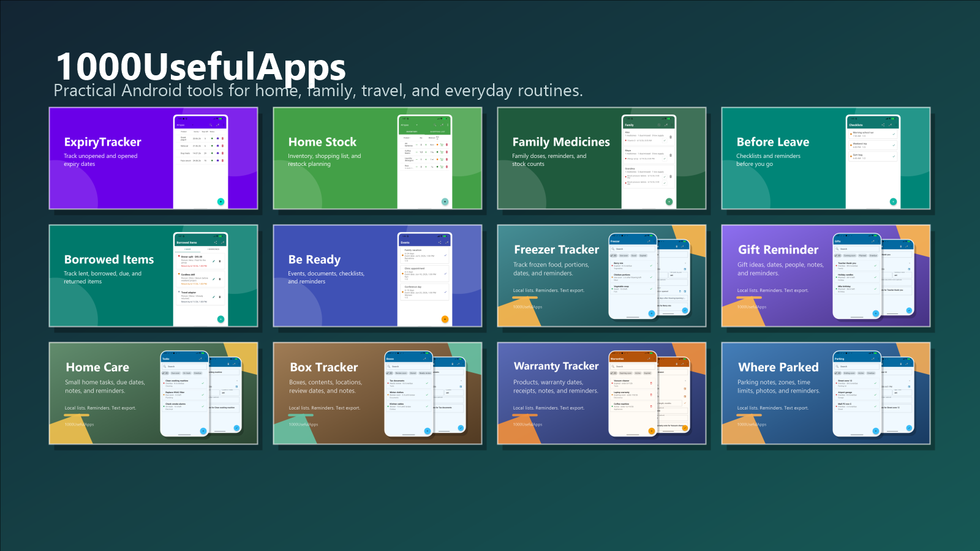
Task: Click 'Parking notes, zones, time limits' description
Action: (x=778, y=386)
